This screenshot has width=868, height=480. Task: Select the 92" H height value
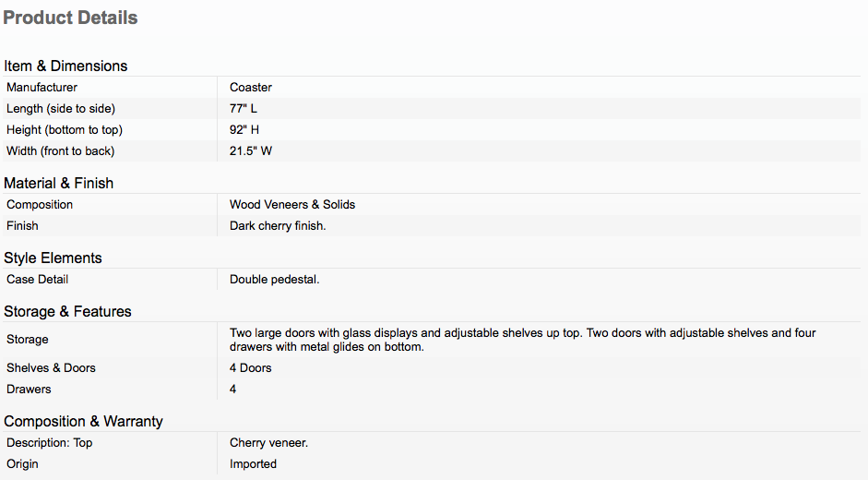pyautogui.click(x=244, y=130)
